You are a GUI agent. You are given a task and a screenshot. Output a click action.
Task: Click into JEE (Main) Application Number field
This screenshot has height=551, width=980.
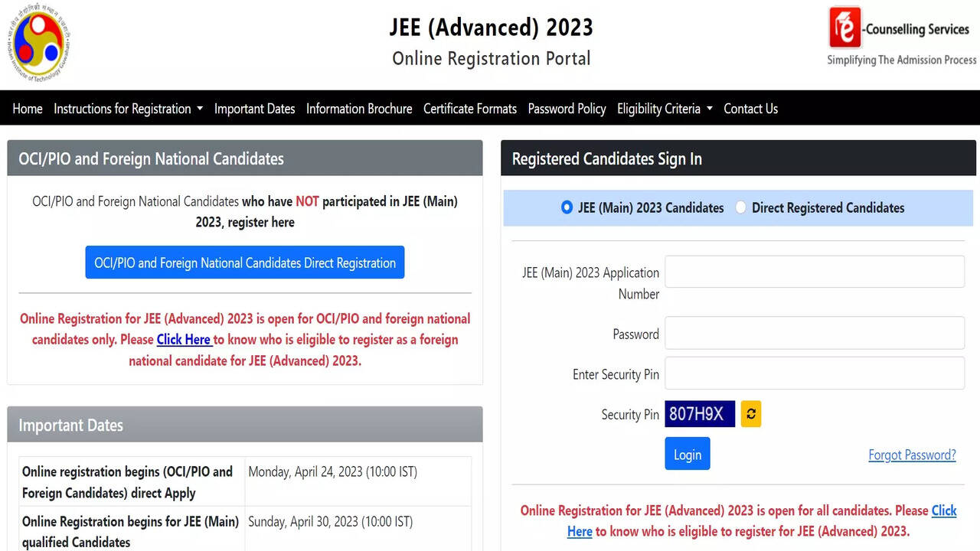click(814, 272)
